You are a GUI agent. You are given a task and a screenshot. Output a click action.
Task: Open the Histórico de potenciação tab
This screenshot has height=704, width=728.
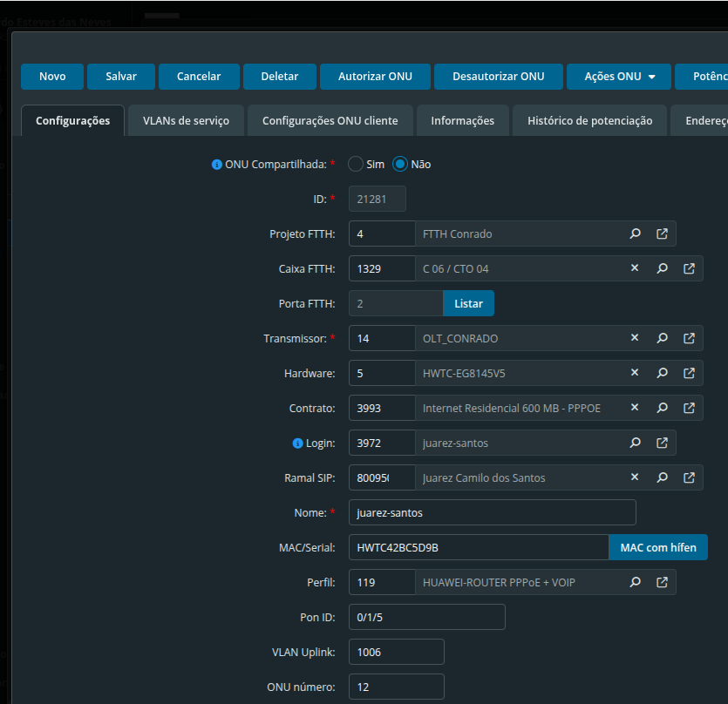(589, 121)
